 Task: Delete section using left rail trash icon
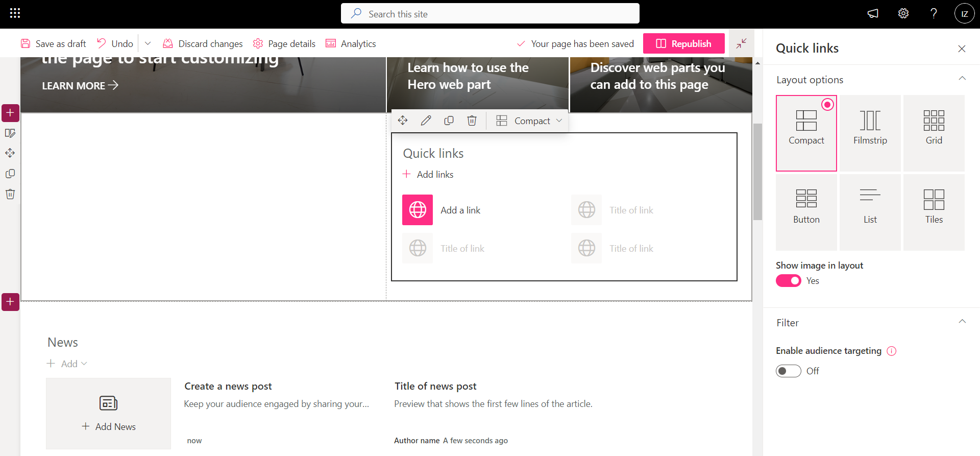click(x=10, y=194)
